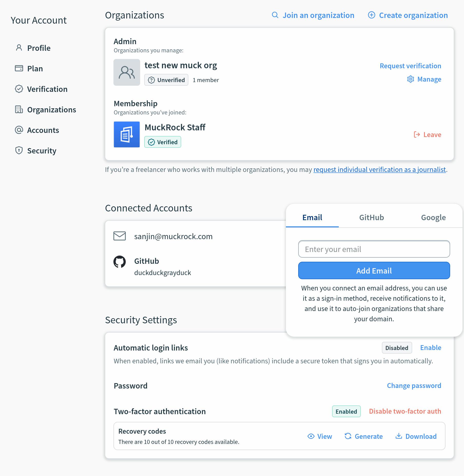View recovery codes via eye icon
Screen dimensions: 464x476
point(311,436)
